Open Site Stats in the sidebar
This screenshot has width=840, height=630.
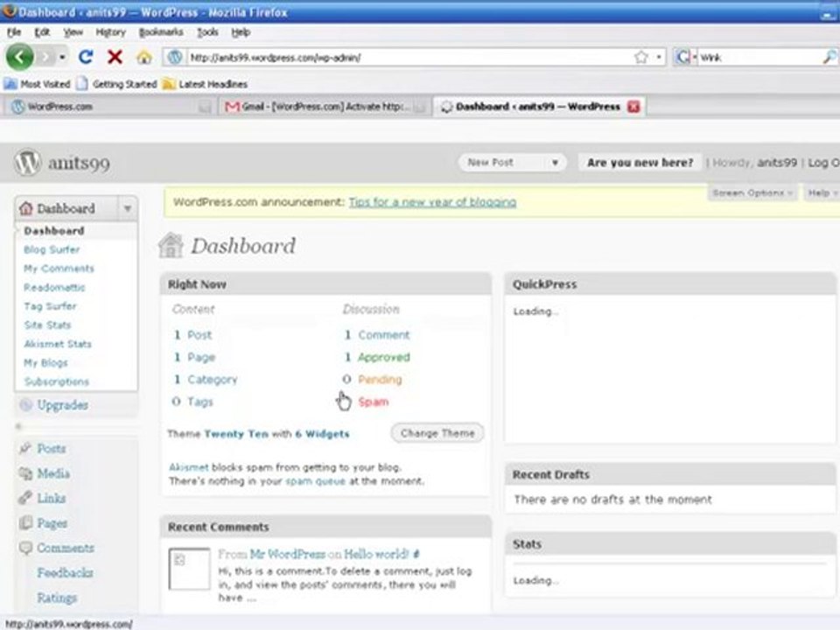pyautogui.click(x=47, y=325)
